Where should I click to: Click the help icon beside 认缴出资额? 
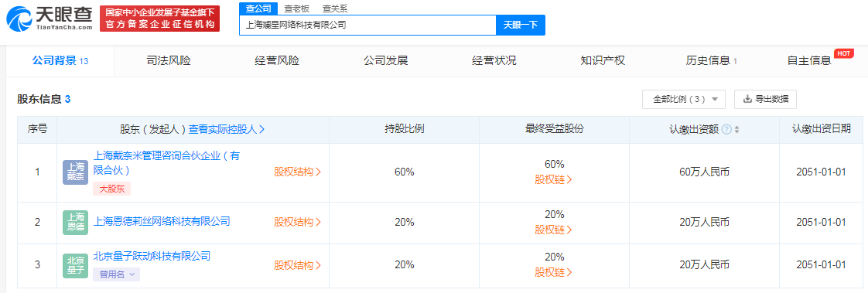727,129
